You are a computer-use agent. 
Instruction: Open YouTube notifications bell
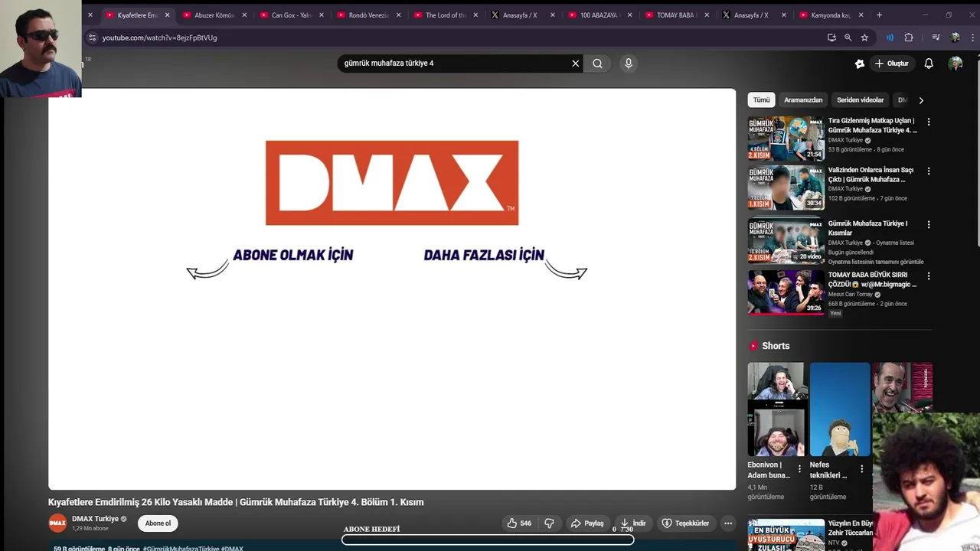coord(929,64)
